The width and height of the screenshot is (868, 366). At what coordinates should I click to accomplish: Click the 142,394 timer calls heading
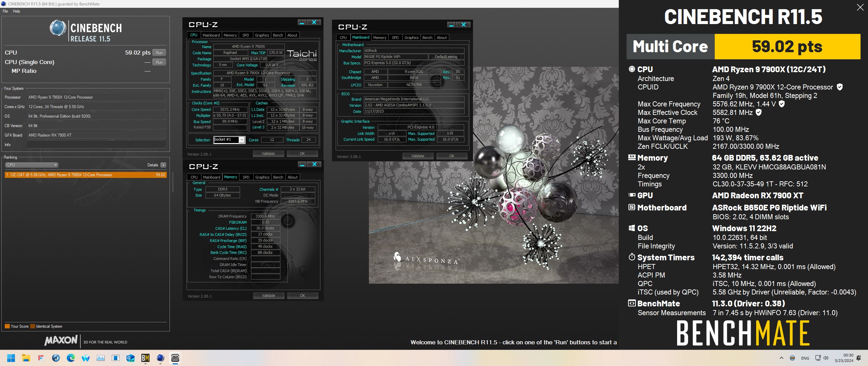pyautogui.click(x=748, y=258)
